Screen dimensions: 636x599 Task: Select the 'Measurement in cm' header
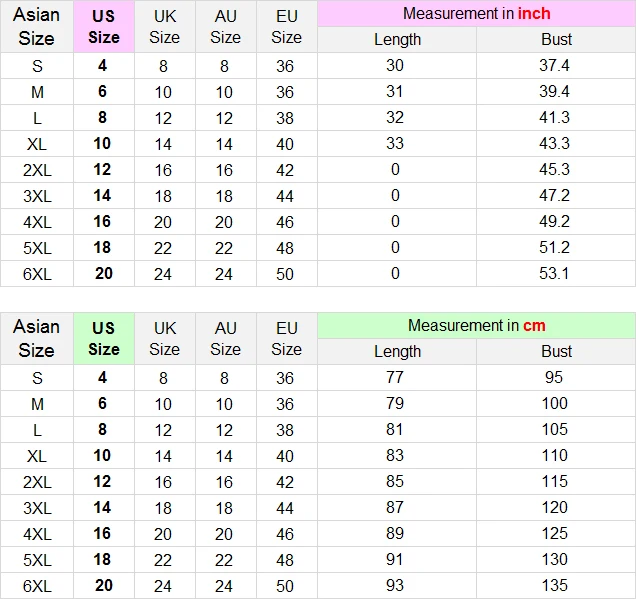point(477,326)
